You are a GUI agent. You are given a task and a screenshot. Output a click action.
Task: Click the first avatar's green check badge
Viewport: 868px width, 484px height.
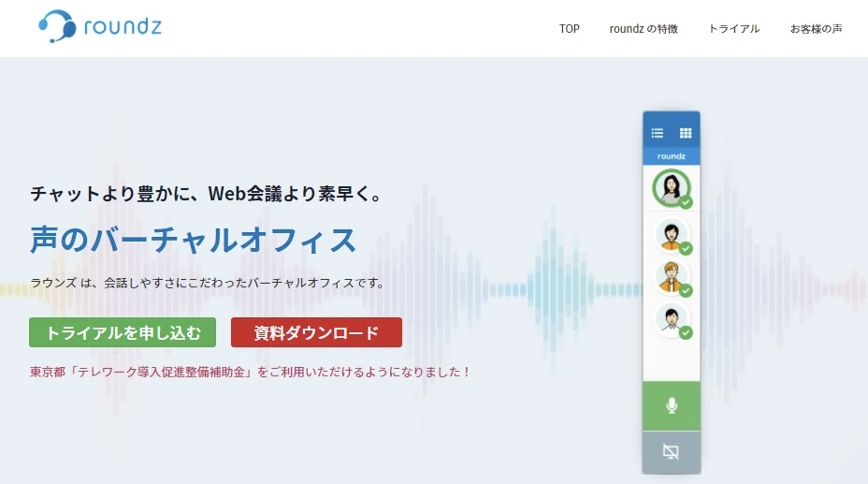pyautogui.click(x=686, y=202)
